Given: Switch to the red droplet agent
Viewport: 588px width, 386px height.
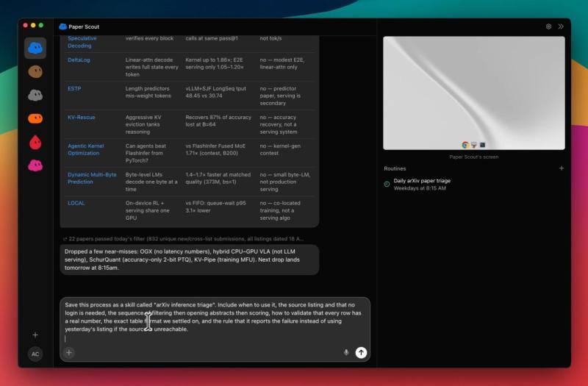Looking at the screenshot, I should [x=35, y=143].
